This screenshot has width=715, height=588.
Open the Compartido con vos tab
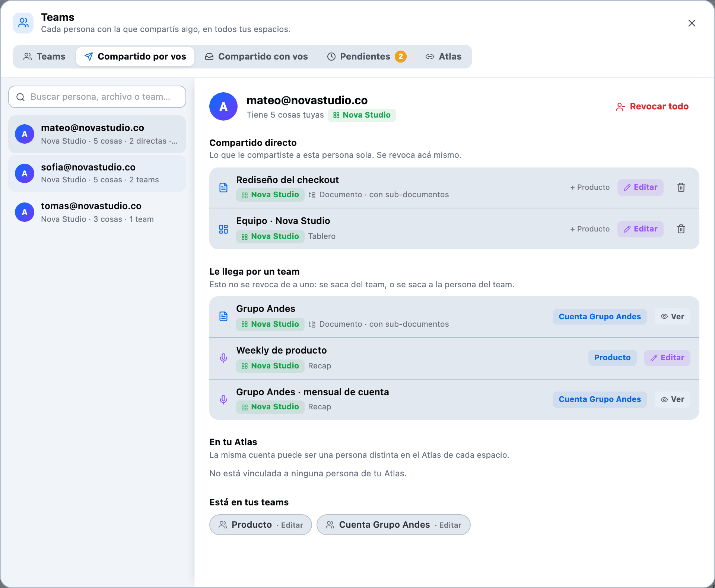(256, 57)
